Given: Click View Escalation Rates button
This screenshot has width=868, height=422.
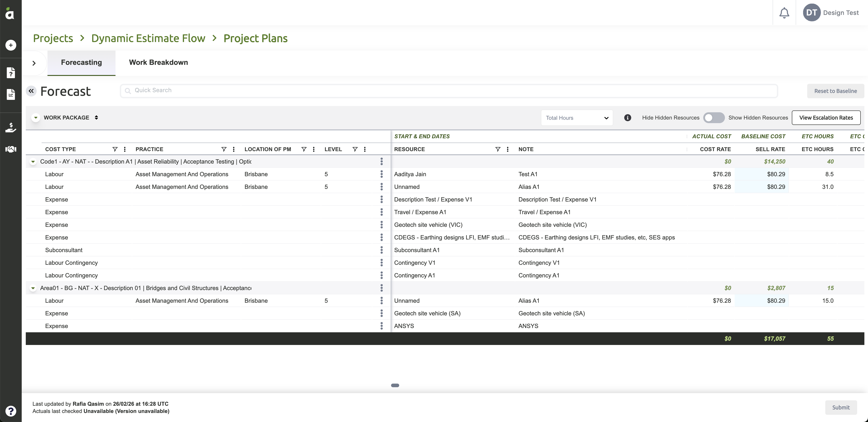Looking at the screenshot, I should [x=826, y=117].
